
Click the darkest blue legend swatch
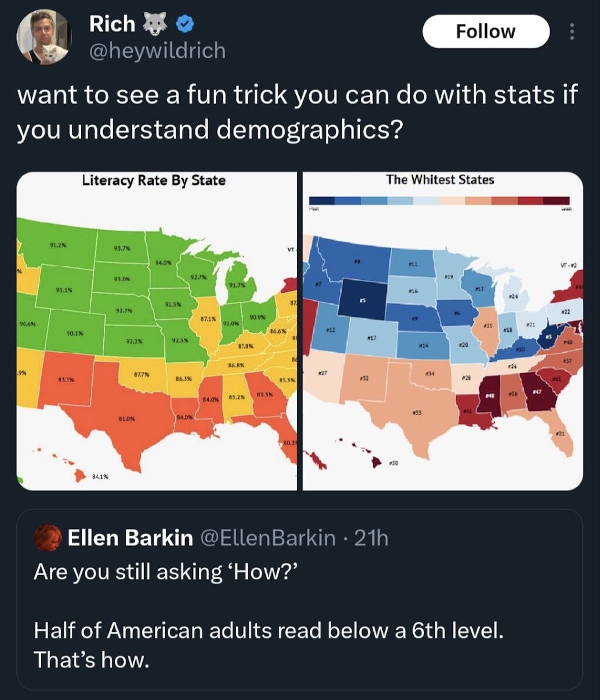[322, 201]
